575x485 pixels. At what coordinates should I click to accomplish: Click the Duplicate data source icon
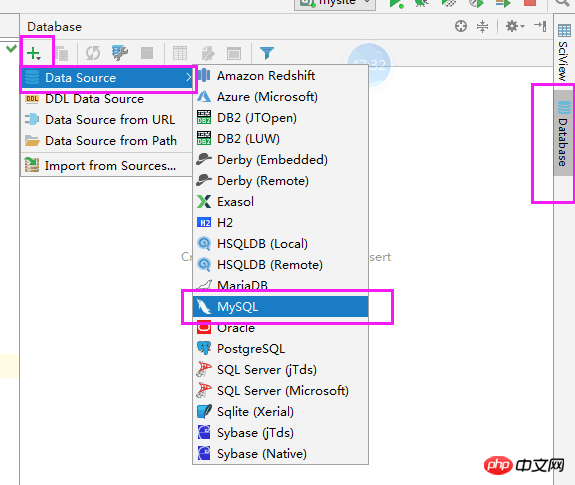(x=62, y=54)
